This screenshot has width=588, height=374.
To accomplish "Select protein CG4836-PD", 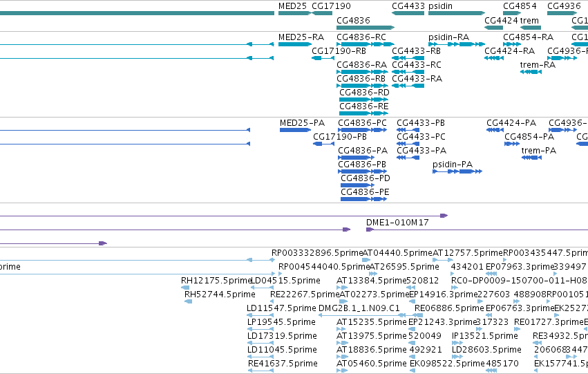I will (x=357, y=186).
